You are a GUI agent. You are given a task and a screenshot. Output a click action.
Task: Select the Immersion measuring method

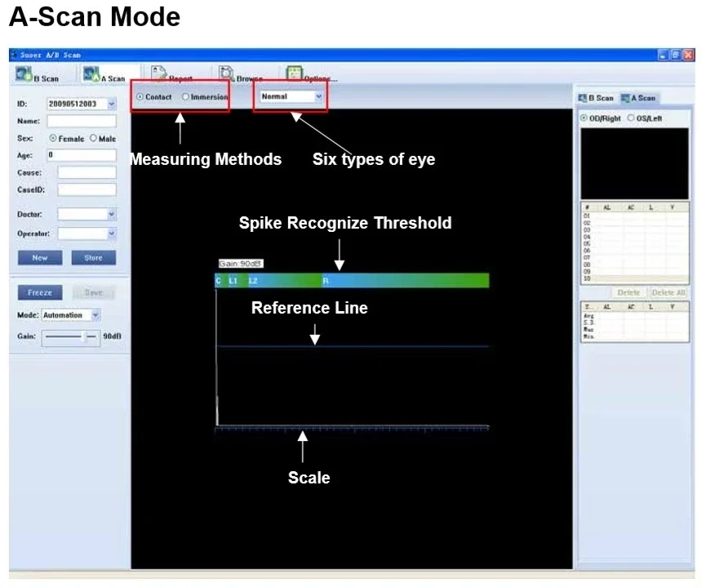[x=185, y=96]
